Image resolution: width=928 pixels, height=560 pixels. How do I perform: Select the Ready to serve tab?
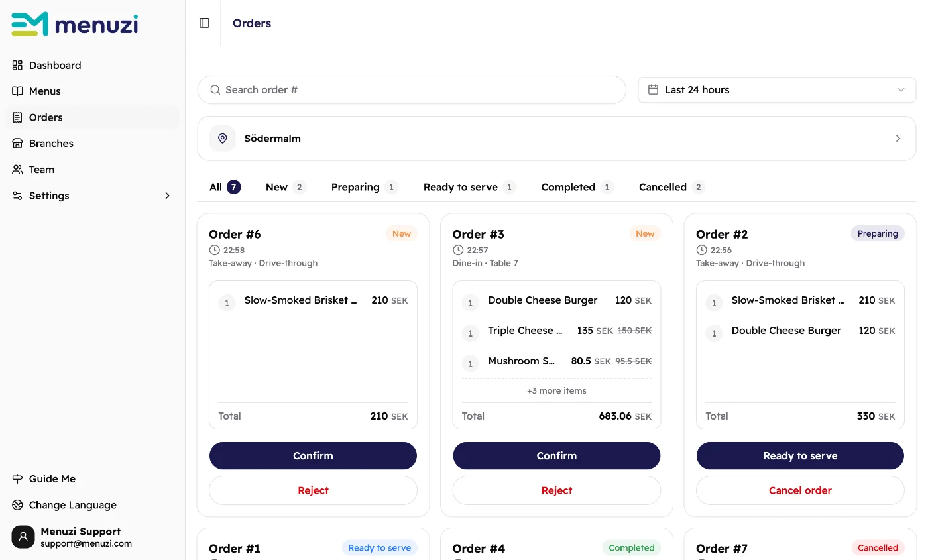(470, 187)
